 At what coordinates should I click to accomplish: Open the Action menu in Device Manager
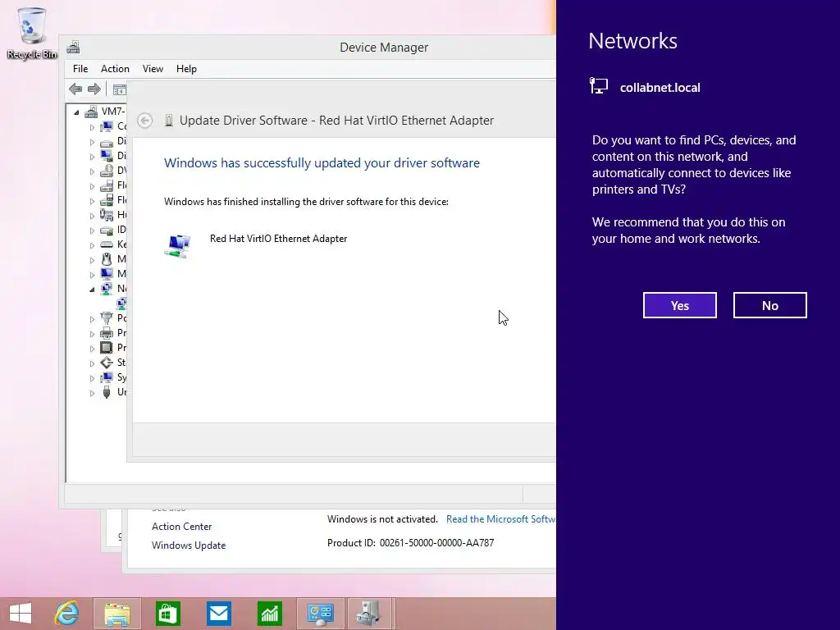(115, 69)
